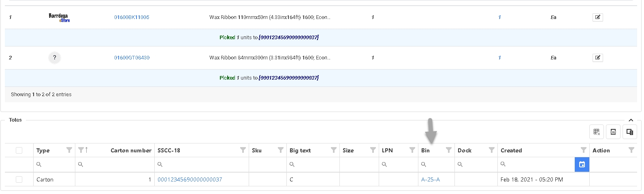Open item link 01600BK11005

(132, 17)
